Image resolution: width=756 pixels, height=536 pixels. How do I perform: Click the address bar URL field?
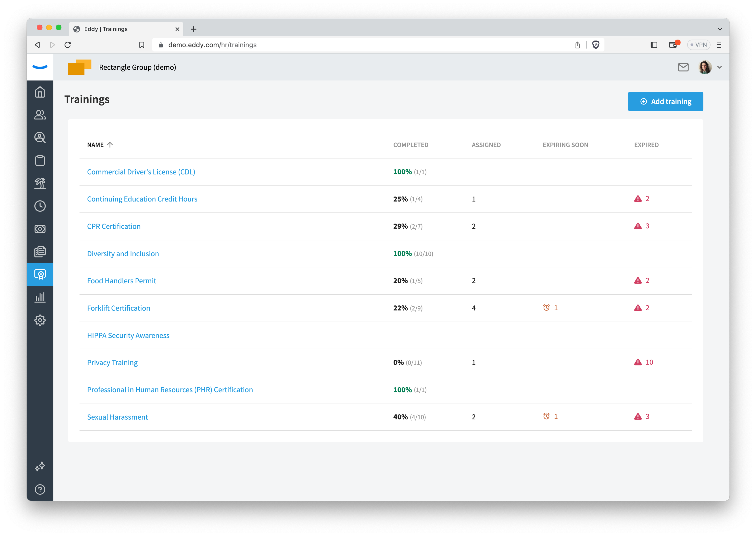[x=378, y=45]
